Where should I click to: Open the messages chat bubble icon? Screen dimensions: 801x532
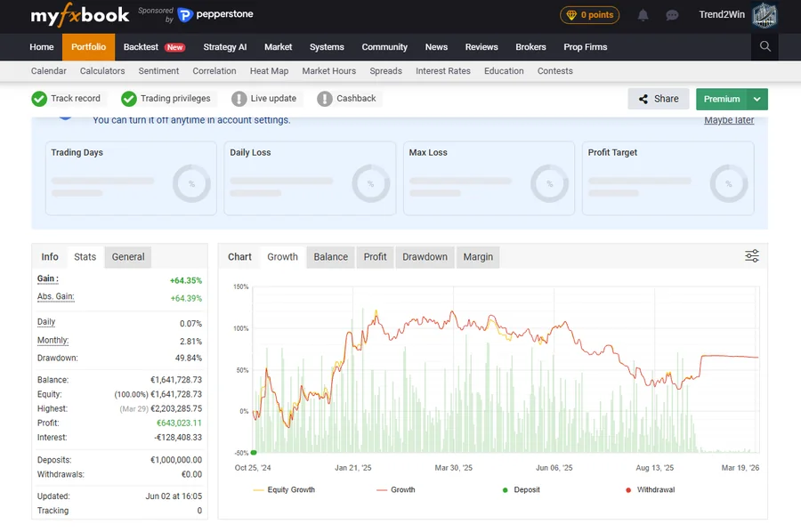point(672,15)
